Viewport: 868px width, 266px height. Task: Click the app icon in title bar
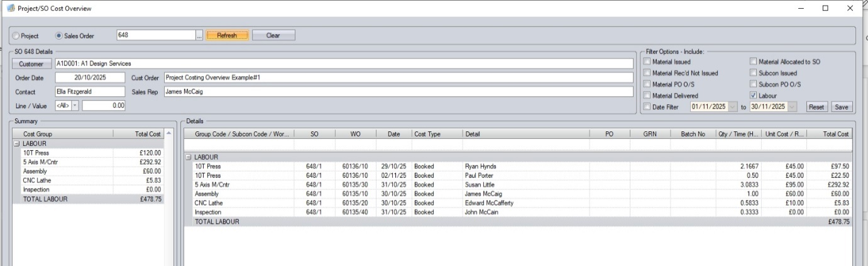click(x=9, y=8)
